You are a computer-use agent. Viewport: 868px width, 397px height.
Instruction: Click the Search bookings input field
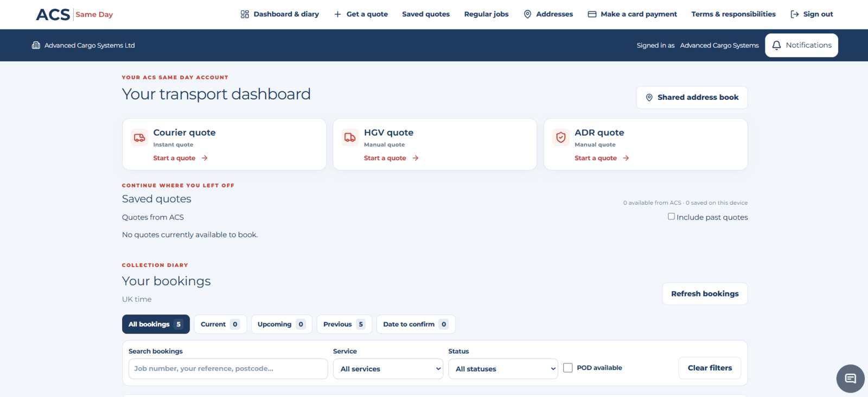click(228, 369)
